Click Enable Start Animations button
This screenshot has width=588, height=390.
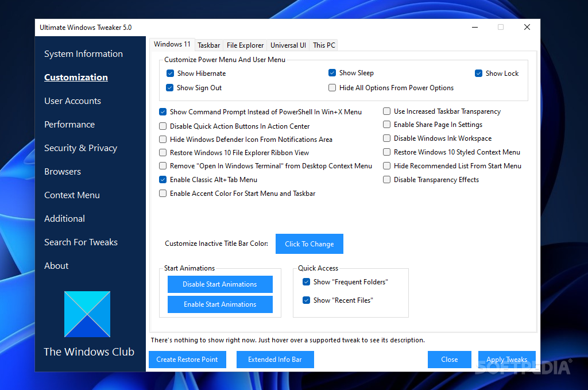point(220,304)
